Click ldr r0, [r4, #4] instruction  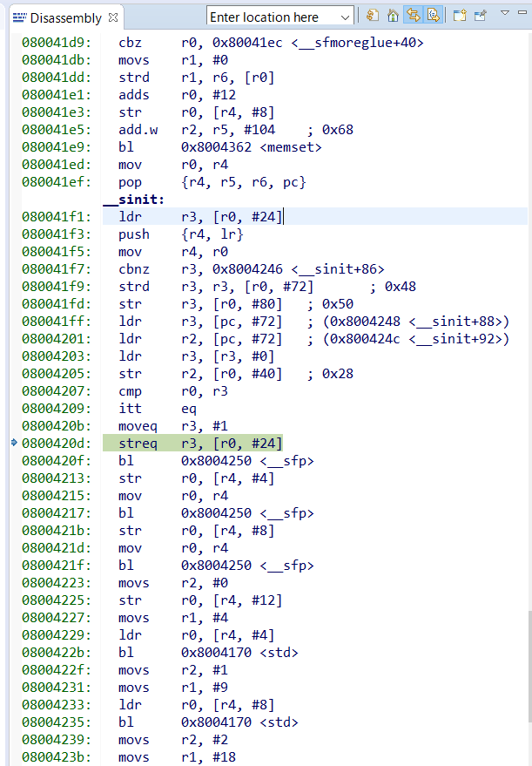[x=196, y=635]
